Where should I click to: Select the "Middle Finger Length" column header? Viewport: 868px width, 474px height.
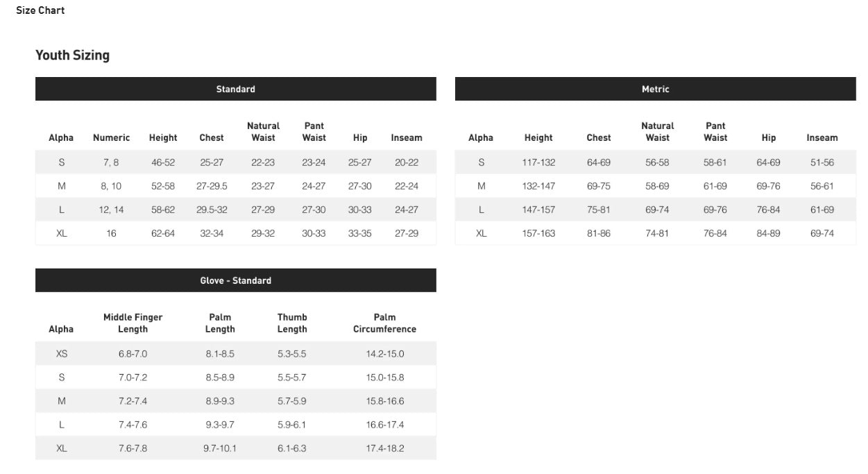(x=133, y=323)
